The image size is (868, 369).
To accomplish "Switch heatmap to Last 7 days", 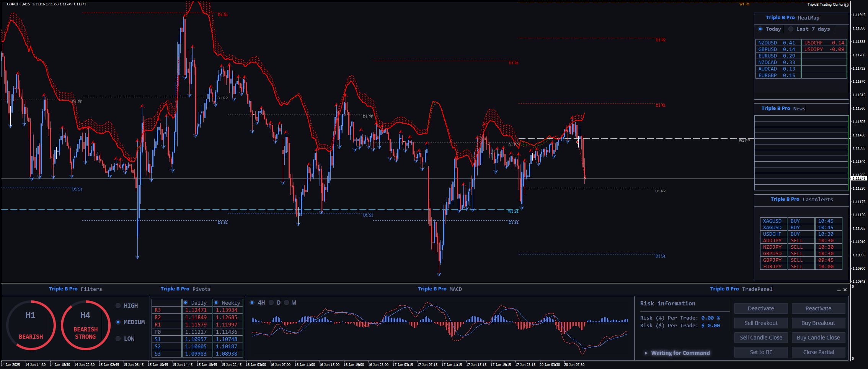I will (x=791, y=29).
